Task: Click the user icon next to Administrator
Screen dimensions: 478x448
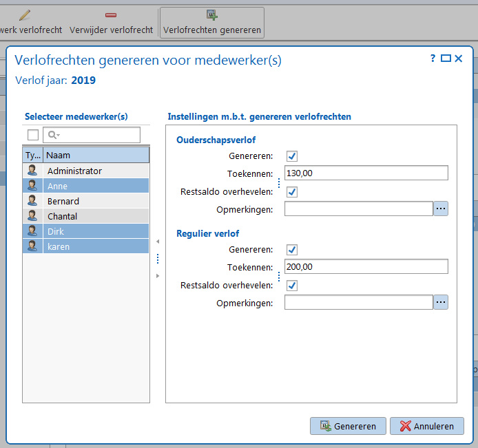Action: point(32,171)
